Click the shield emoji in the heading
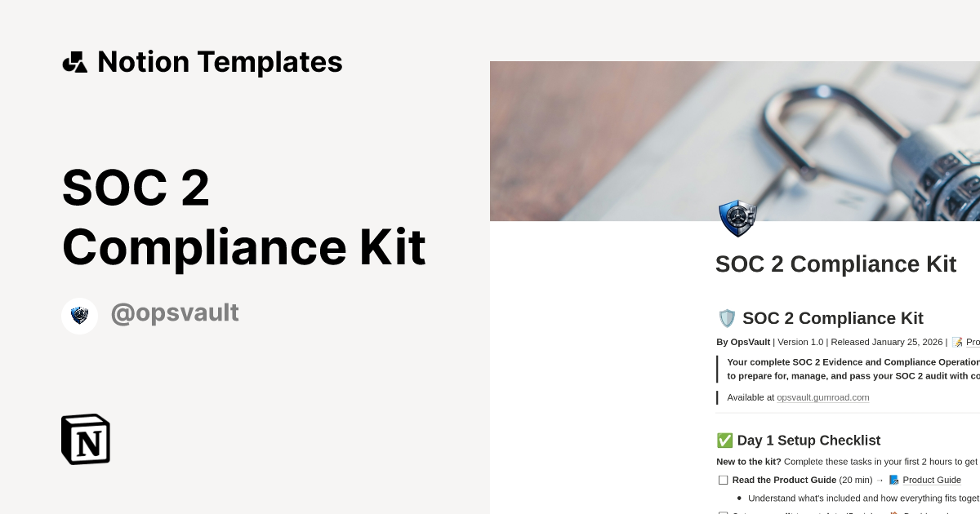The height and width of the screenshot is (514, 980). (726, 318)
